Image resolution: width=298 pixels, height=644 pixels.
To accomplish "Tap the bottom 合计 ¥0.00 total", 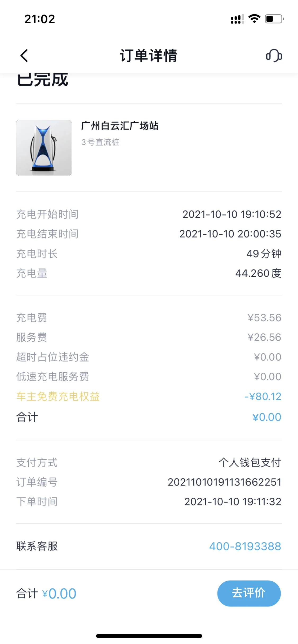I will [x=46, y=593].
